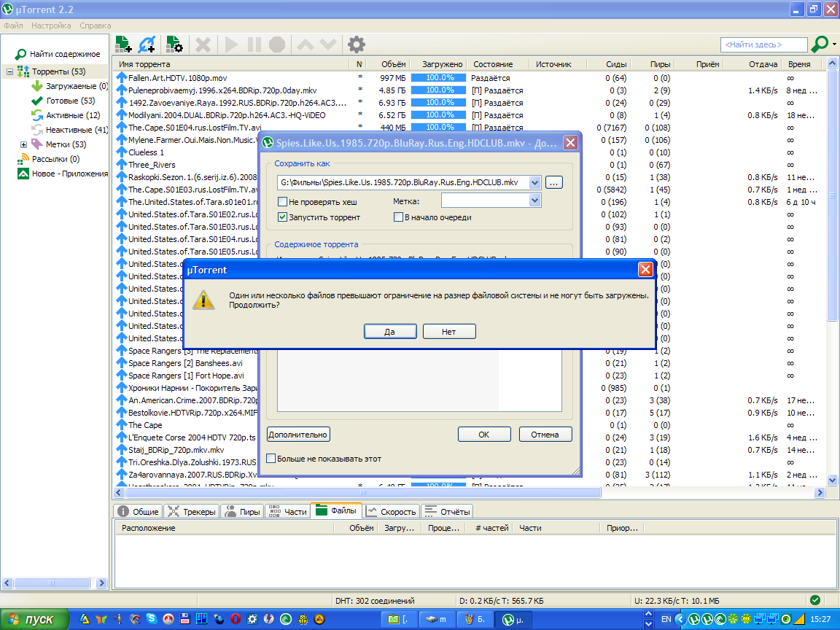
Task: Click OK in the add torrent dialog
Action: click(483, 435)
